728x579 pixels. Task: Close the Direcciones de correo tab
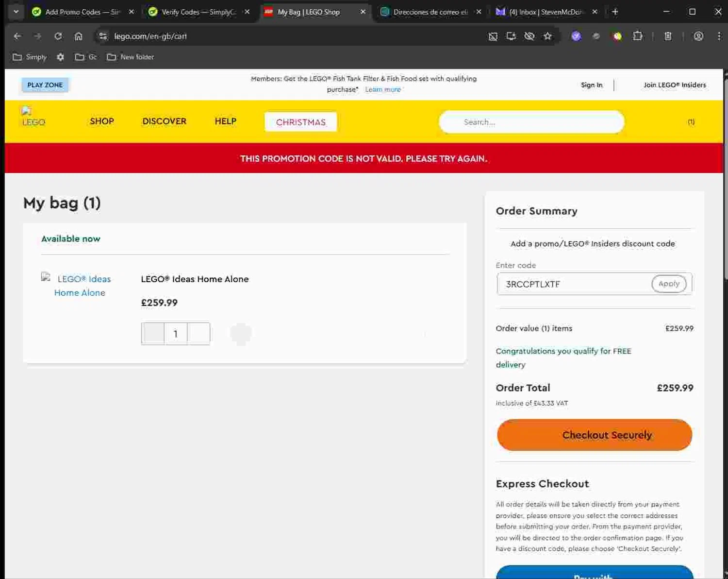coord(479,12)
